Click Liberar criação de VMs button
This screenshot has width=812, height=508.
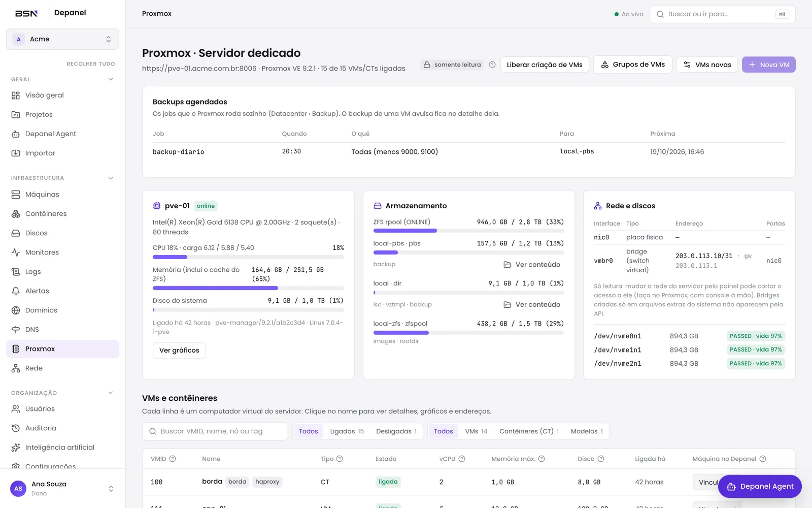point(545,65)
